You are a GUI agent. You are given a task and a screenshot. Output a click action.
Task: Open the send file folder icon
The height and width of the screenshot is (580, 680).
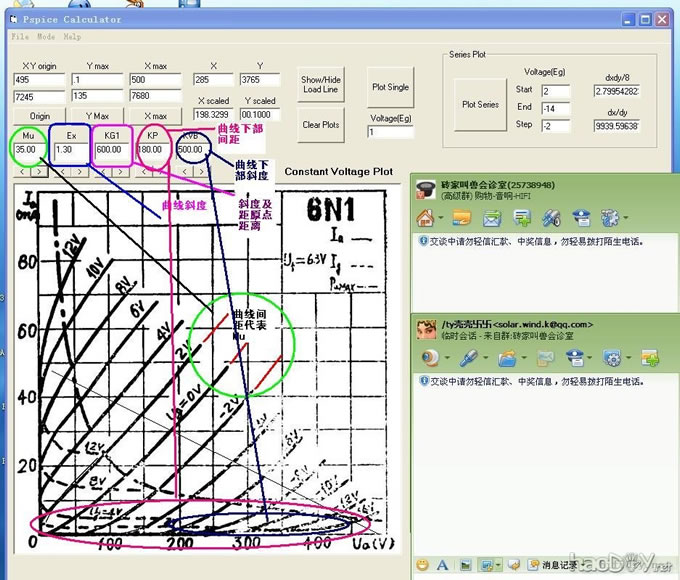tap(509, 357)
